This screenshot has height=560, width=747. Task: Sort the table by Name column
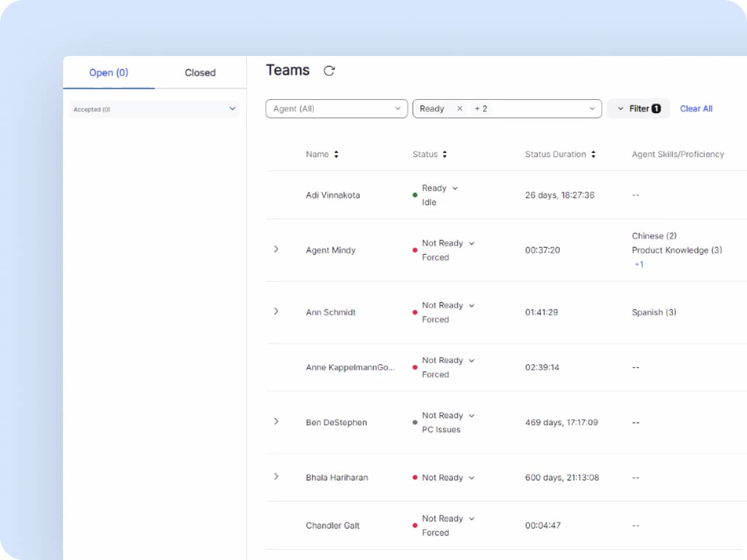336,155
